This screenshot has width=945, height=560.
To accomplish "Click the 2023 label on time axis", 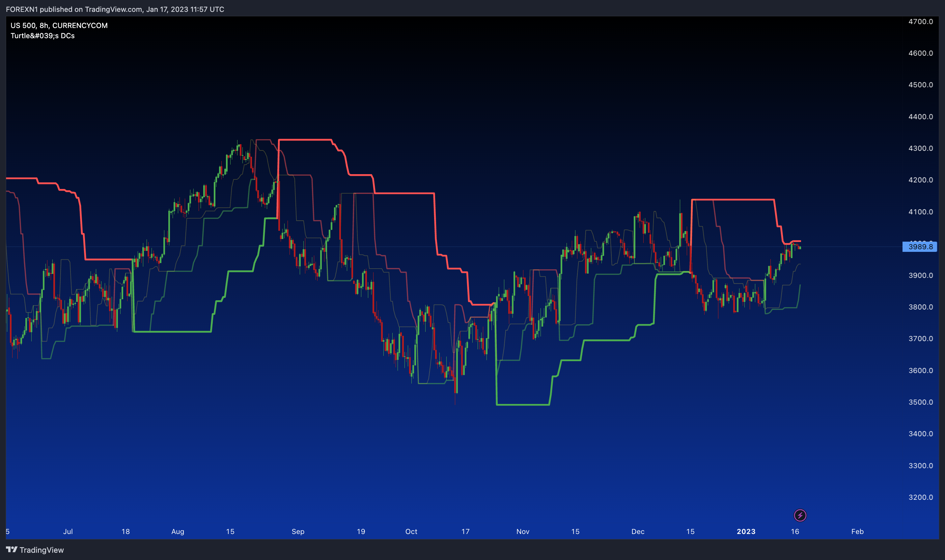I will [746, 532].
